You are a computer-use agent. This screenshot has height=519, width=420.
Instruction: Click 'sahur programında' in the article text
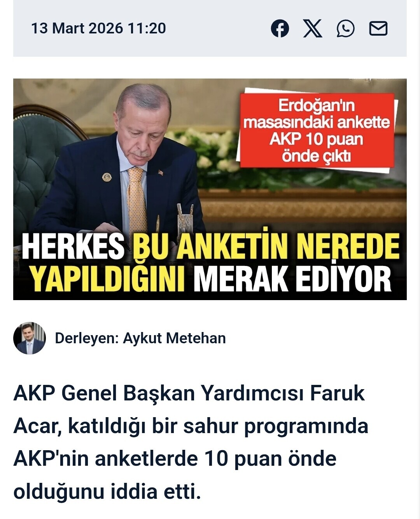276,426
